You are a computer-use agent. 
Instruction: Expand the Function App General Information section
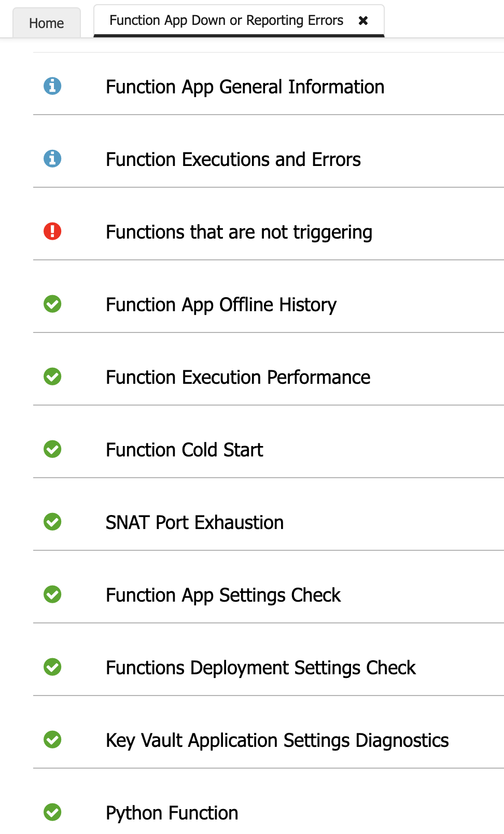point(245,87)
